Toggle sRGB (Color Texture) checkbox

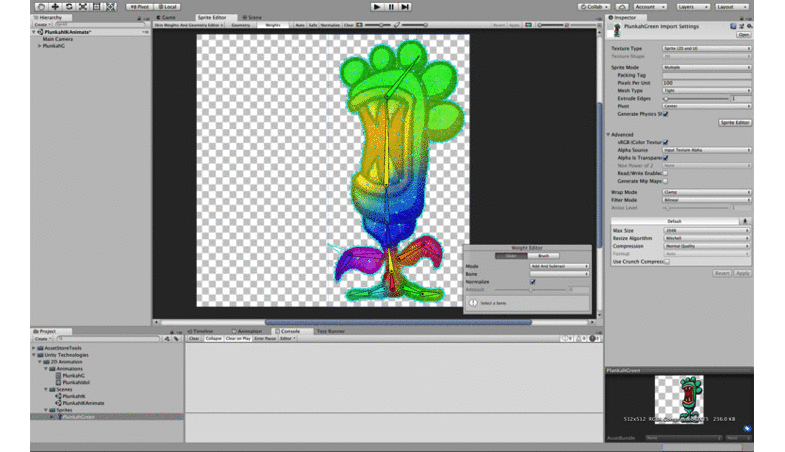click(666, 143)
